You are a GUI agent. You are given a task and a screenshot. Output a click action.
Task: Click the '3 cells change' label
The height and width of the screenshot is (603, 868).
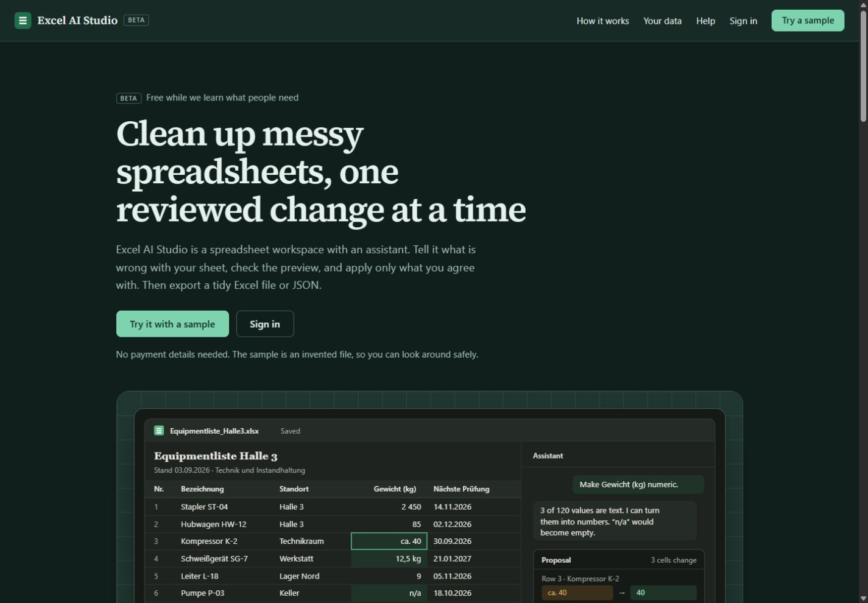673,560
